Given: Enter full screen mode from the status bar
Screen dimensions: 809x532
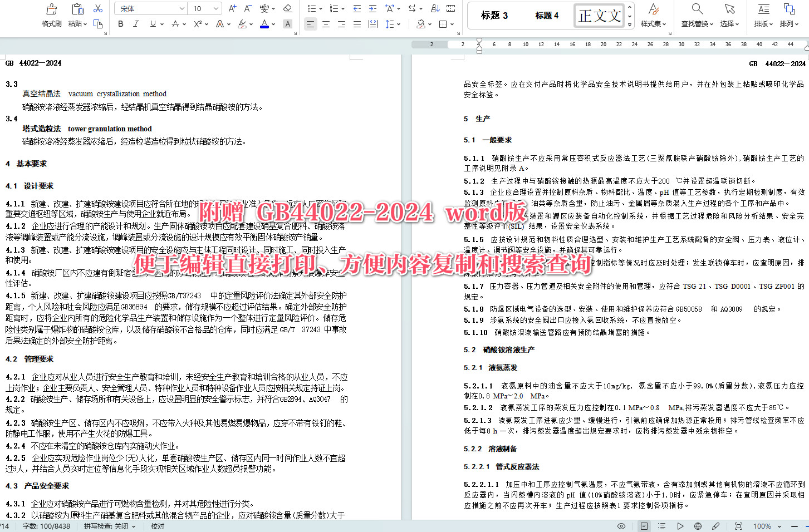Looking at the screenshot, I should (x=738, y=525).
